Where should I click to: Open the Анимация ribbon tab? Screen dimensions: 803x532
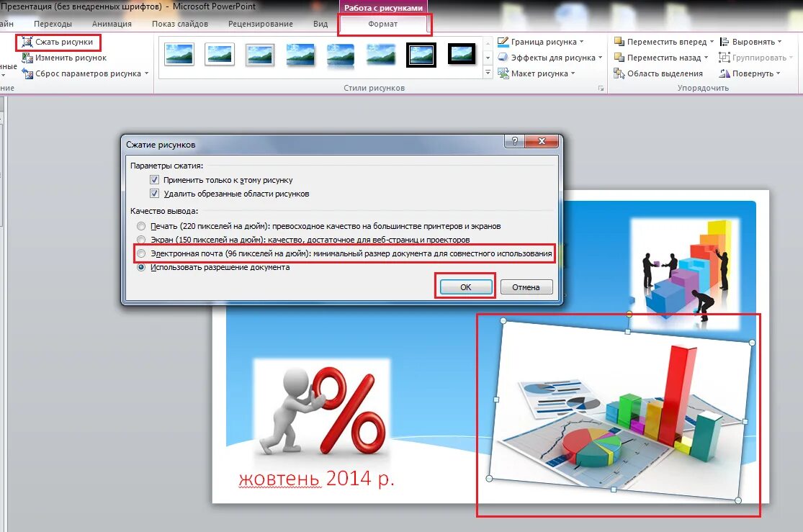pos(112,24)
